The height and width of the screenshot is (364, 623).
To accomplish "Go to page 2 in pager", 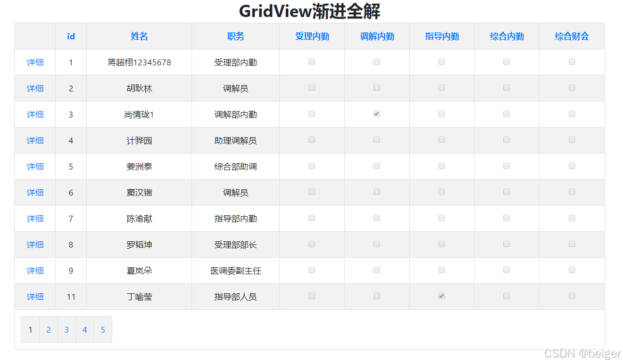I will pyautogui.click(x=48, y=329).
